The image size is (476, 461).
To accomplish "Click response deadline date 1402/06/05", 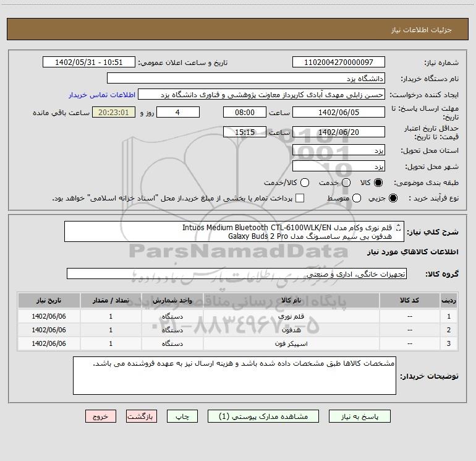I will (339, 112).
